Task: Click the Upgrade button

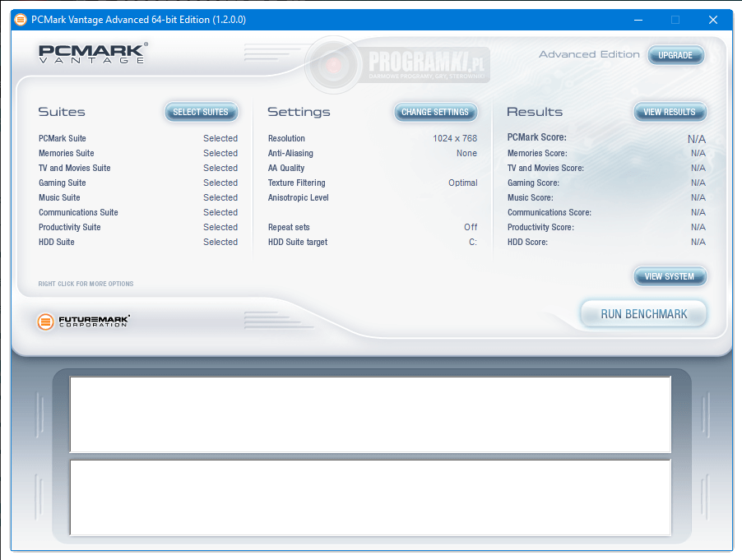Action: tap(675, 55)
